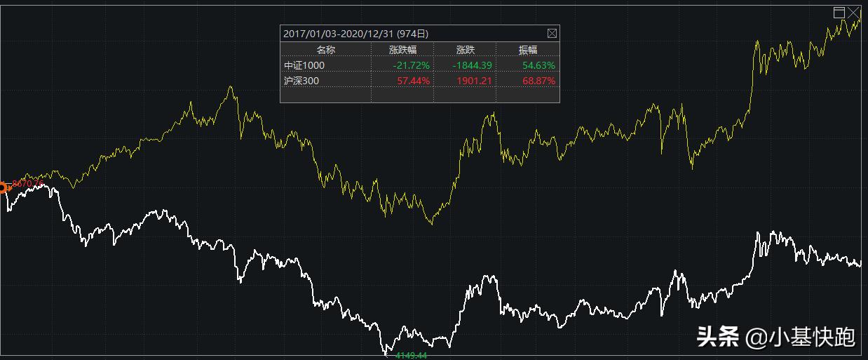This screenshot has height=360, width=868.
Task: Click the -21.72% change value
Action: 412,65
